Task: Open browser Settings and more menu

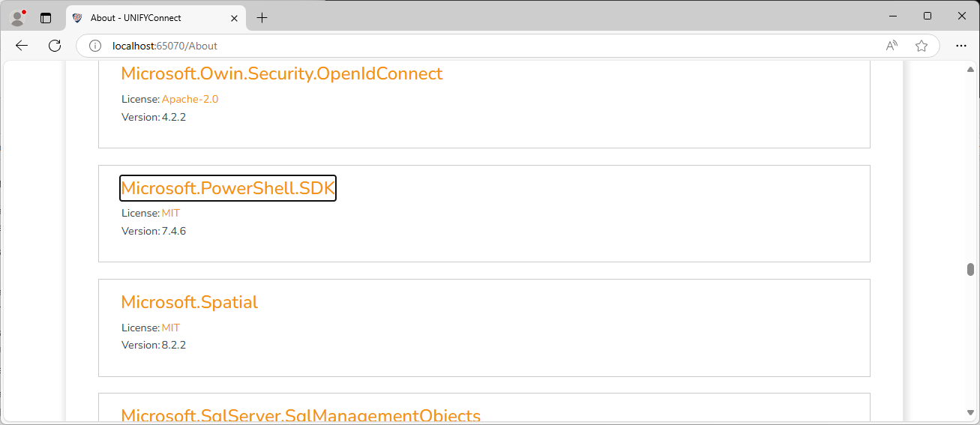Action: (961, 46)
